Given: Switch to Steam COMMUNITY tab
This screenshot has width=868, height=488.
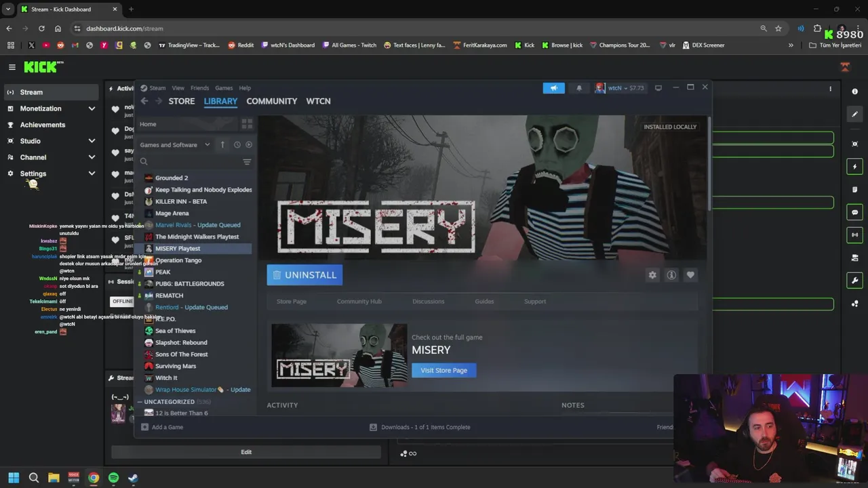Looking at the screenshot, I should pyautogui.click(x=272, y=101).
